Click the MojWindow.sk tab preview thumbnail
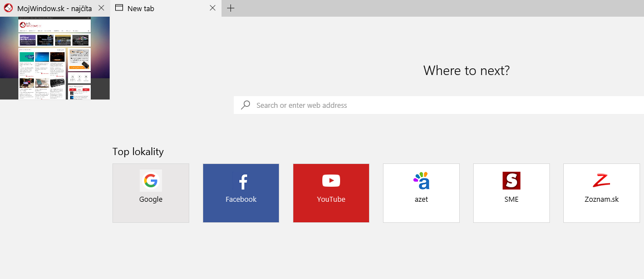 point(55,58)
